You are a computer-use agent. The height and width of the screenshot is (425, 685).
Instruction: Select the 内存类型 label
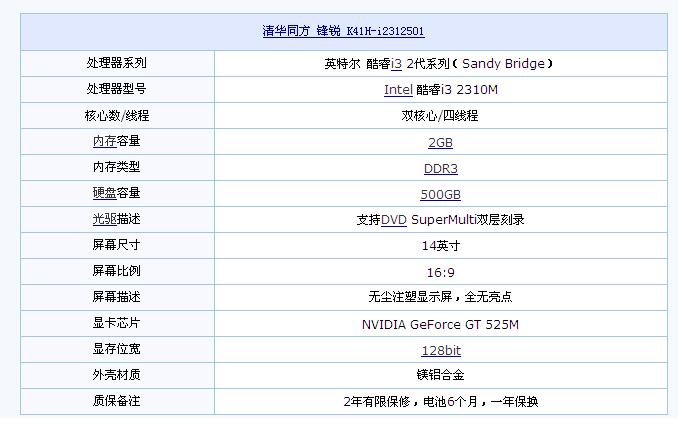[116, 167]
